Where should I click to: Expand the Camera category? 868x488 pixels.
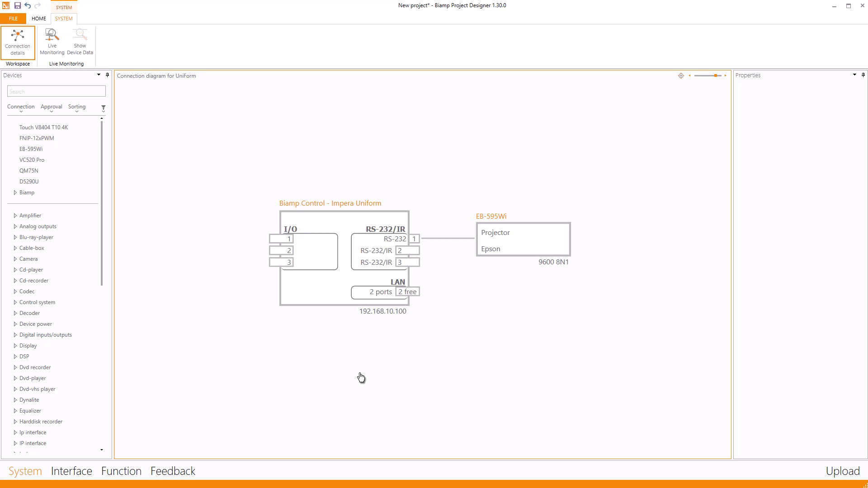15,259
